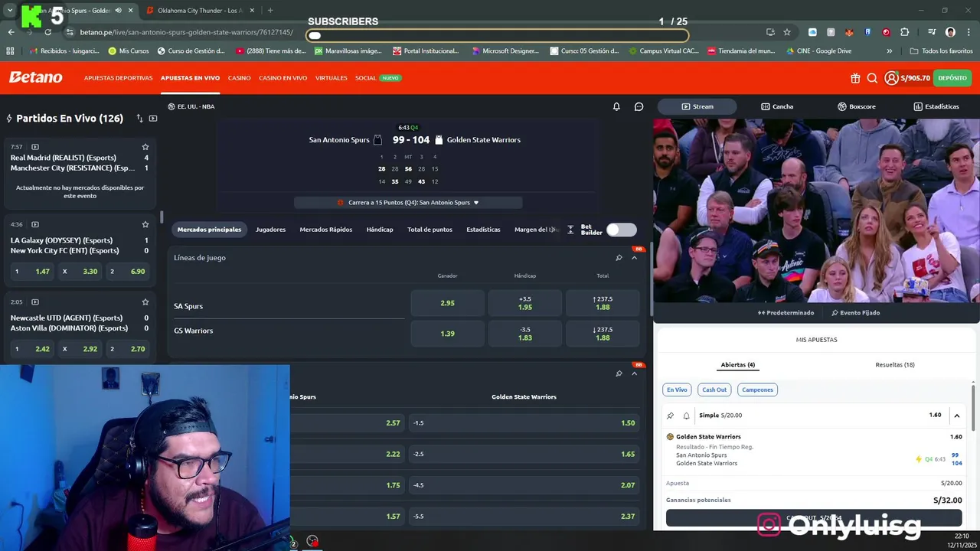Select SA Spurs +3.5 handicap 1.95
980x551 pixels.
[x=525, y=303]
